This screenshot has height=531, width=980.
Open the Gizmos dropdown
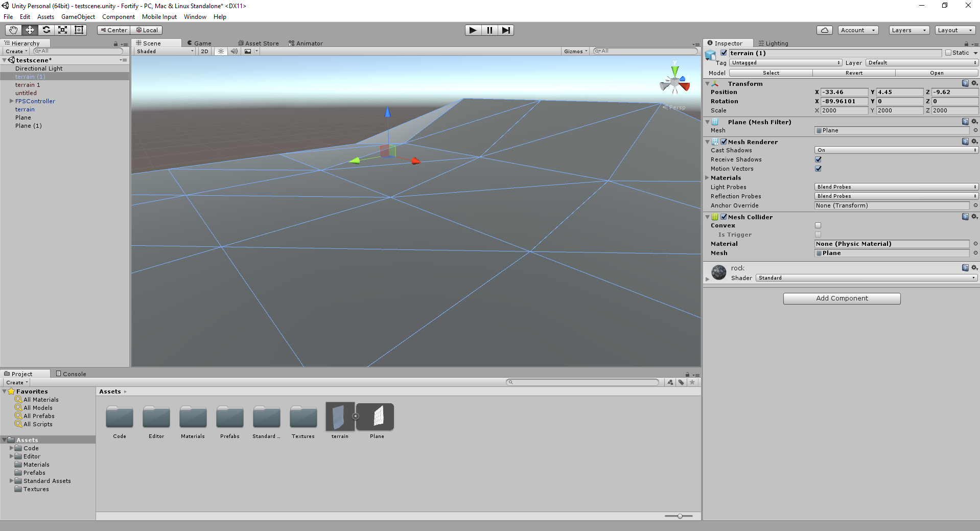(576, 51)
